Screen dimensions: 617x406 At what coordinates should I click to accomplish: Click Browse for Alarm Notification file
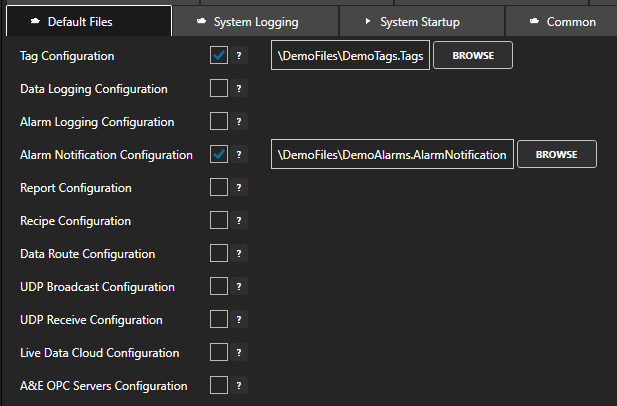pyautogui.click(x=556, y=155)
